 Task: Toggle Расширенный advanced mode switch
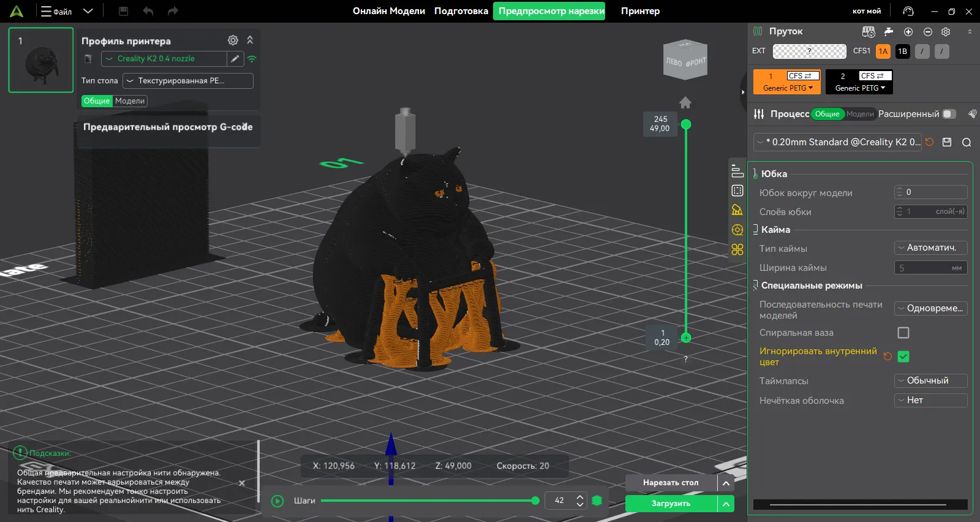click(x=949, y=114)
